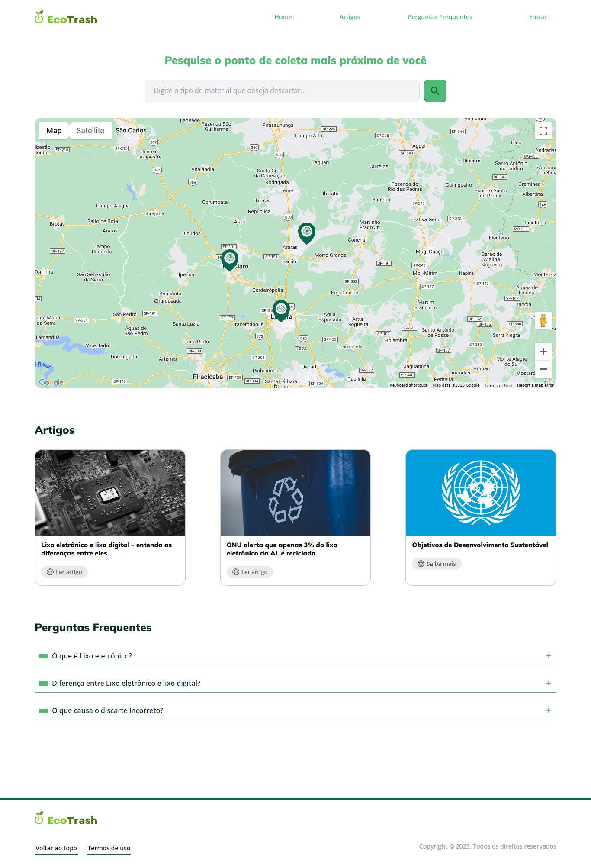Select the collection point marker near Araras
The image size is (591, 868).
[x=307, y=233]
